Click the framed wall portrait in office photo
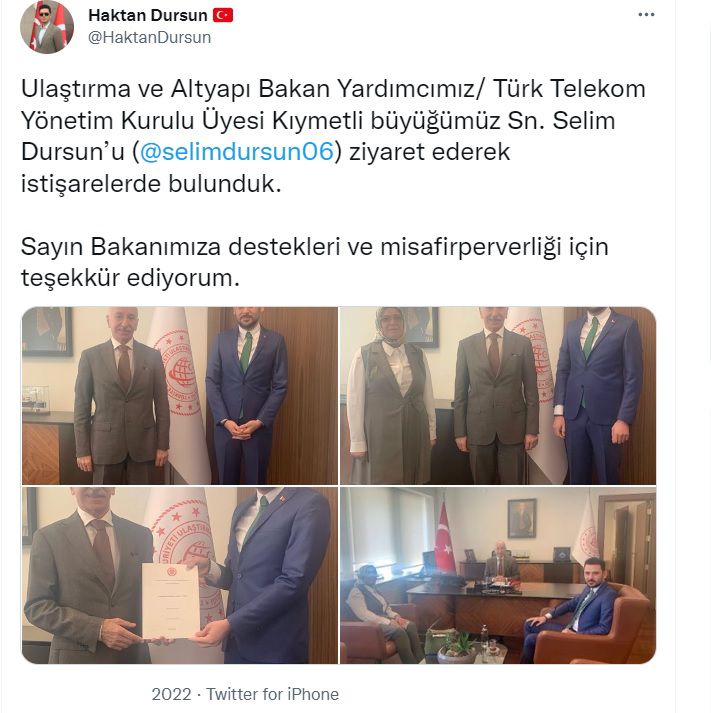The width and height of the screenshot is (711, 713). (521, 518)
